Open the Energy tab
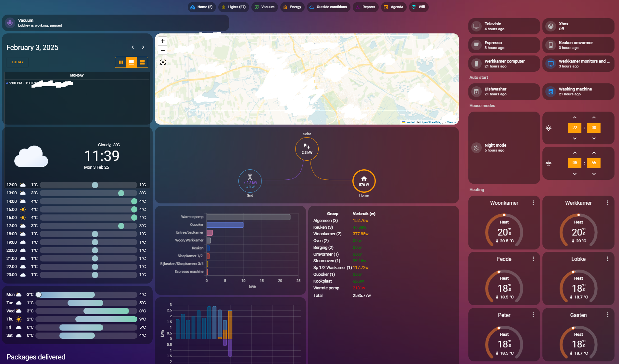 click(292, 7)
